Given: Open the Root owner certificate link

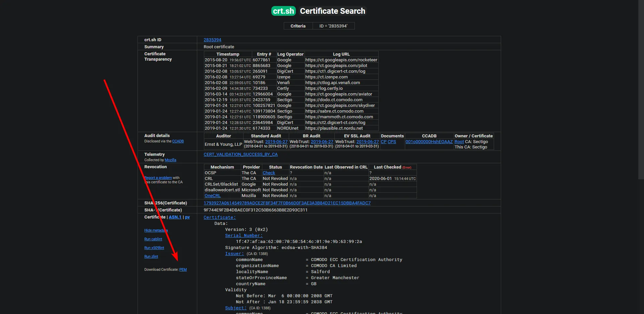Looking at the screenshot, I should pyautogui.click(x=459, y=142).
